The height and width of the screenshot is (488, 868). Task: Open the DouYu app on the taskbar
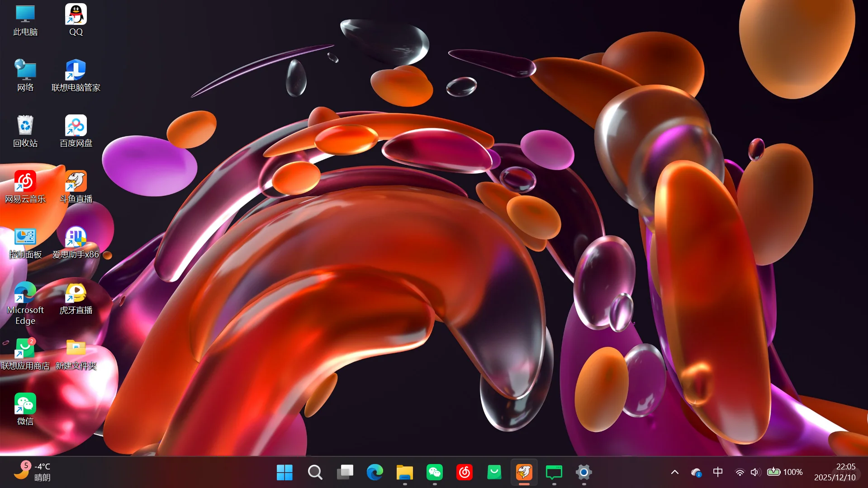coord(523,472)
